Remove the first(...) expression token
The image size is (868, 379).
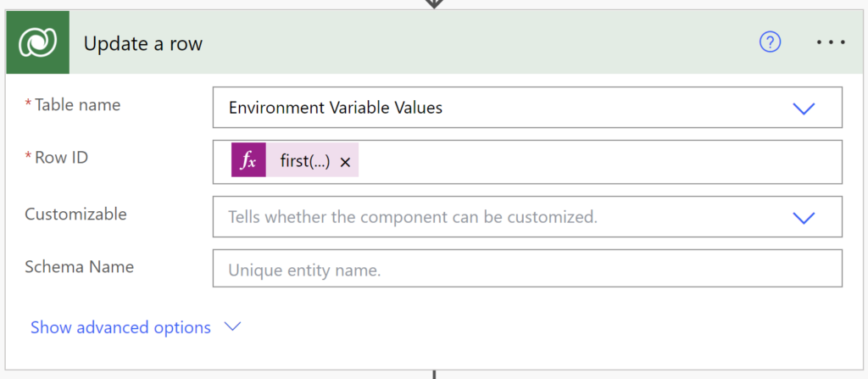(x=346, y=162)
